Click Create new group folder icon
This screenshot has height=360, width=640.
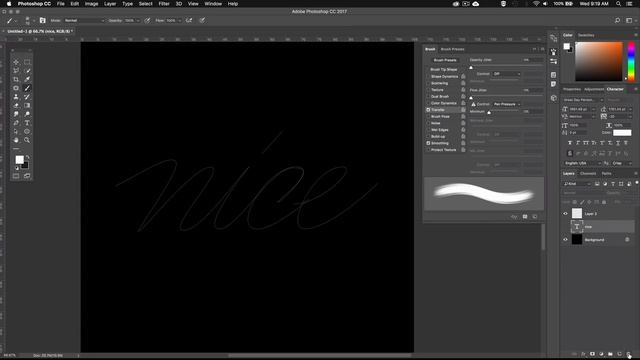[x=610, y=354]
